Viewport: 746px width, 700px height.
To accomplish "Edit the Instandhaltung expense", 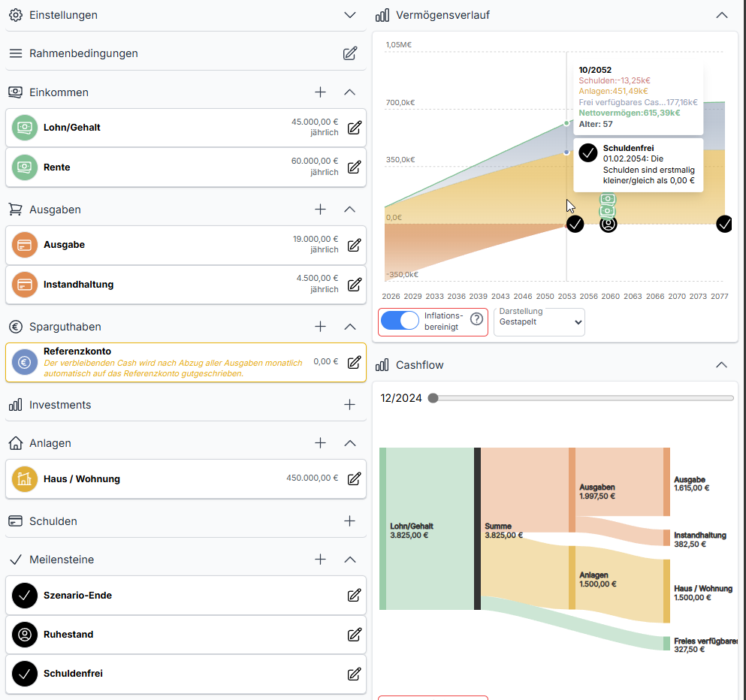I will click(x=355, y=285).
